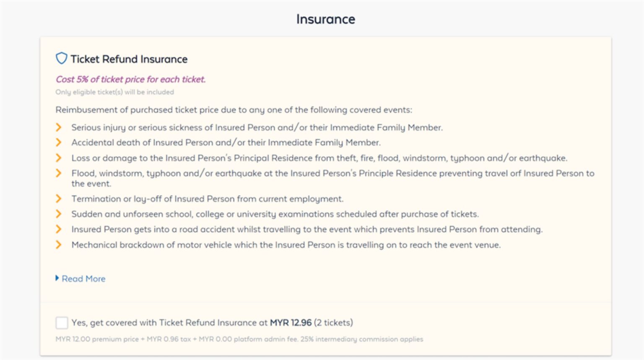Click the chevron beside accidental death bullet
Screen dimensions: 644x360
click(x=58, y=142)
